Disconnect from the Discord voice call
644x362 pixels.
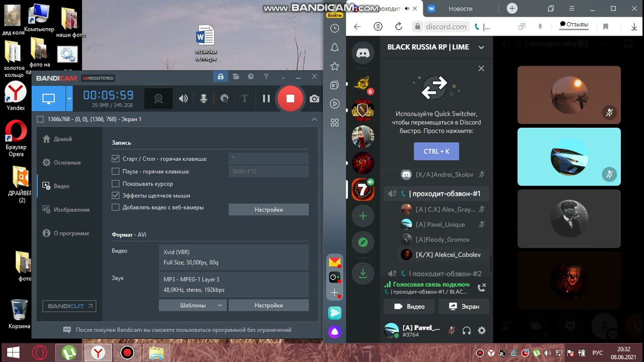click(481, 288)
